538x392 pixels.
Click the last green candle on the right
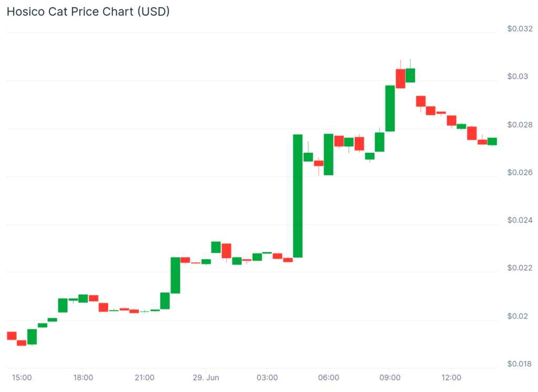coord(492,141)
